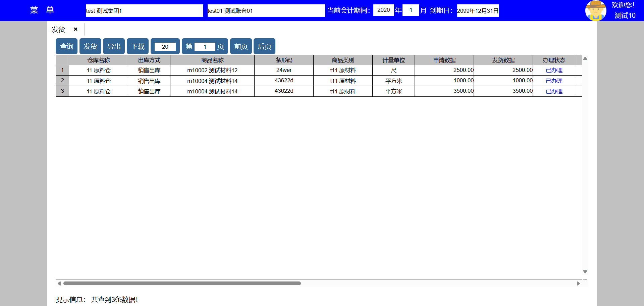The width and height of the screenshot is (644, 306).
Task: Click the user avatar icon
Action: pos(595,10)
